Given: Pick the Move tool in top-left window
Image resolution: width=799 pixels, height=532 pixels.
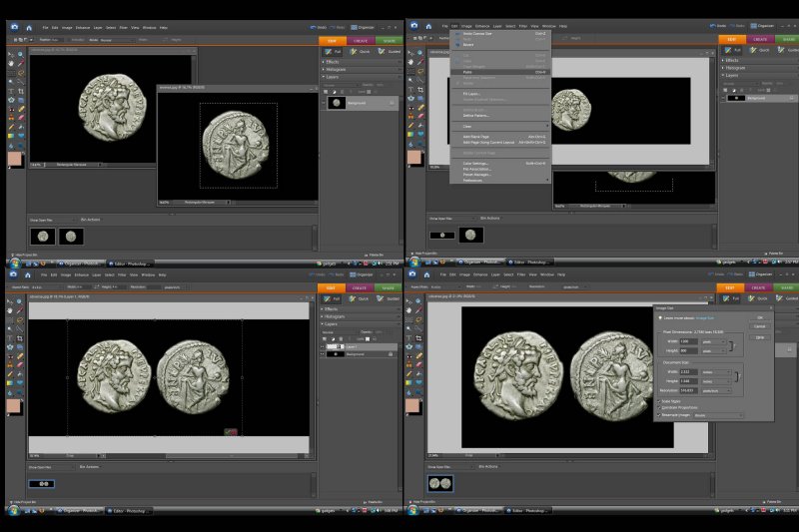Looking at the screenshot, I should [x=10, y=53].
